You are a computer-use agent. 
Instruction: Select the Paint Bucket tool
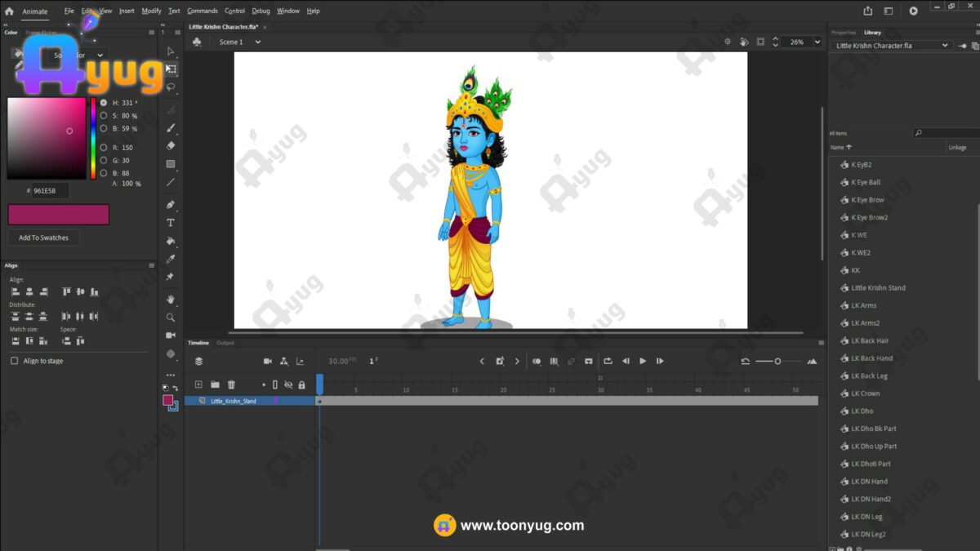click(171, 241)
